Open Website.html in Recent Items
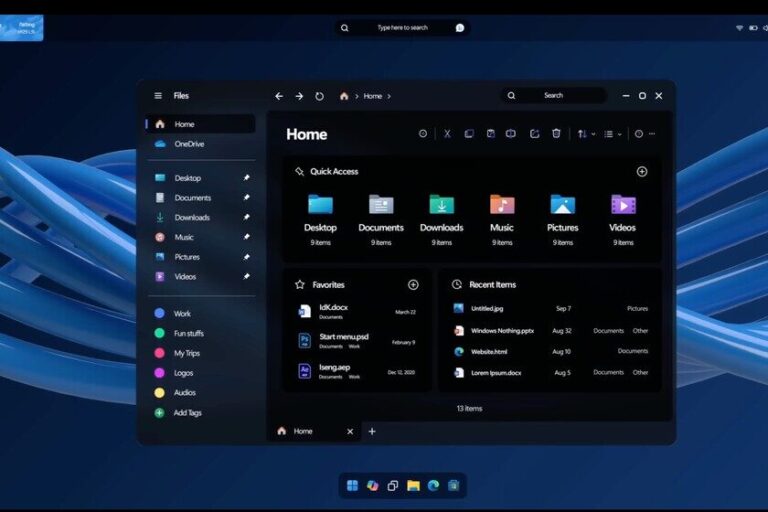The width and height of the screenshot is (768, 512). [551, 351]
